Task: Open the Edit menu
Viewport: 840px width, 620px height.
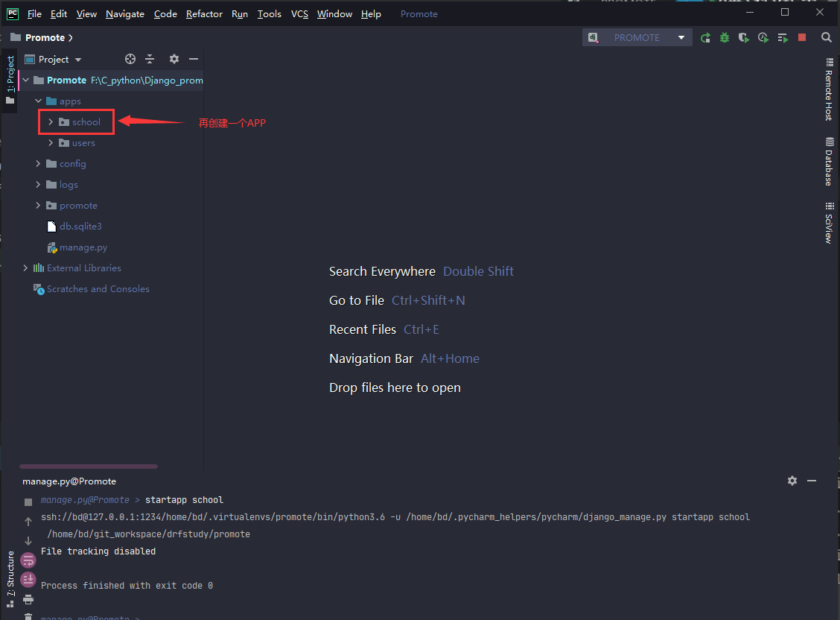Action: [58, 14]
